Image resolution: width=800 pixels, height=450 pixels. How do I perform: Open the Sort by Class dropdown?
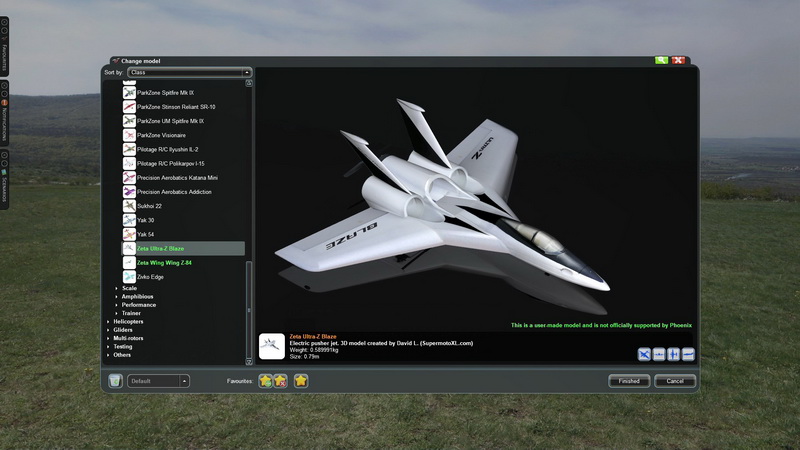pyautogui.click(x=190, y=72)
